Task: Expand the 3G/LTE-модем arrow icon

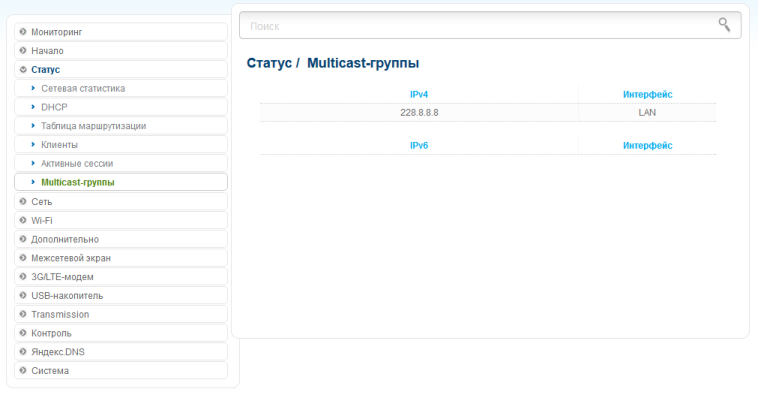Action: point(23,277)
